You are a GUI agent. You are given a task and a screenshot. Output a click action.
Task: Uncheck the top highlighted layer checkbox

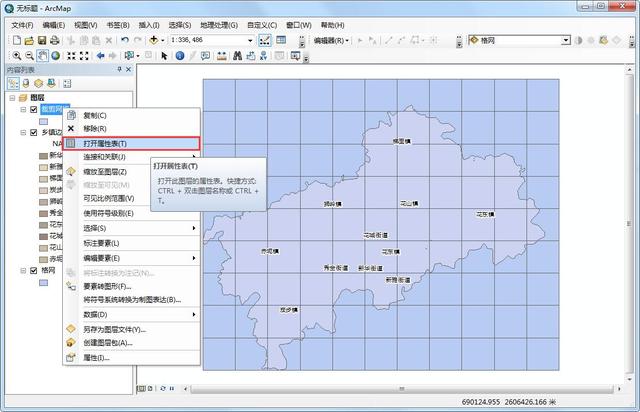click(34, 109)
